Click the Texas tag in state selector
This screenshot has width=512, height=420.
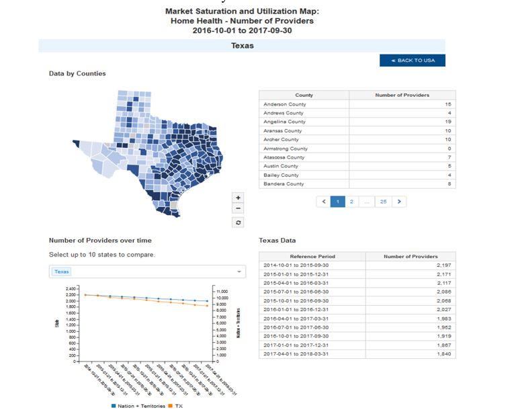pos(62,271)
